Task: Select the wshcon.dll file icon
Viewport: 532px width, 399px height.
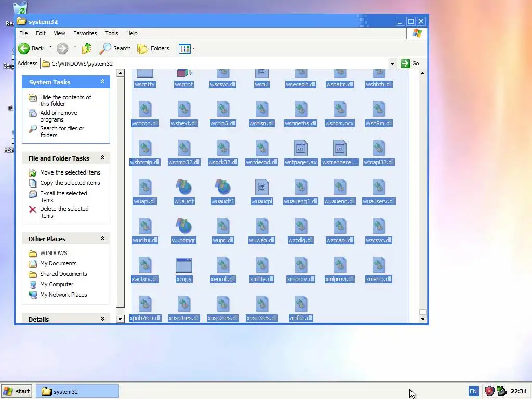Action: (145, 109)
